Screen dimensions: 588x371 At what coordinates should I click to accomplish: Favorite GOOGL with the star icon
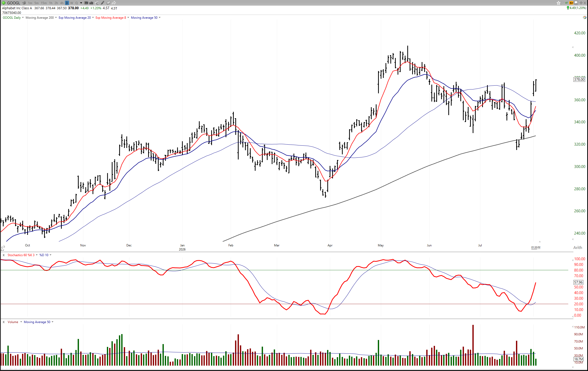click(x=559, y=3)
